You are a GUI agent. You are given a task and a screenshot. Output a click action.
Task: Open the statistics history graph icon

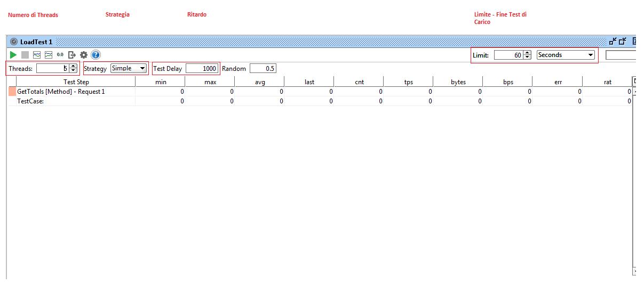tap(49, 55)
